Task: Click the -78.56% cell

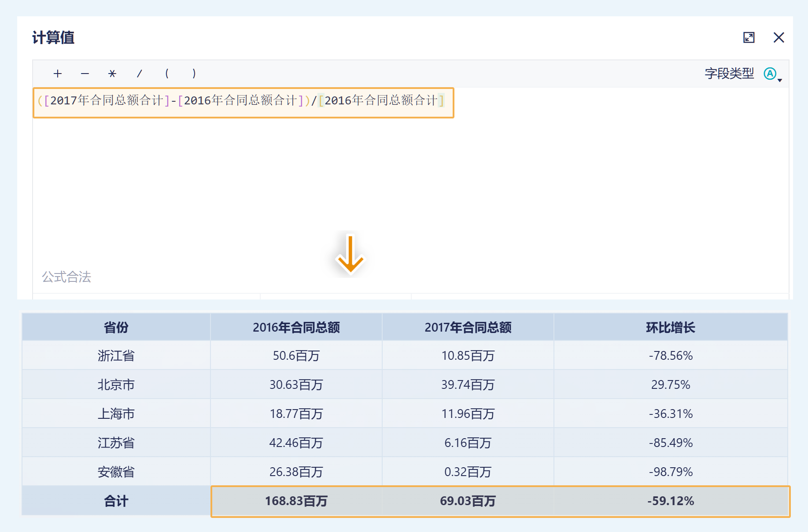Action: pos(671,355)
